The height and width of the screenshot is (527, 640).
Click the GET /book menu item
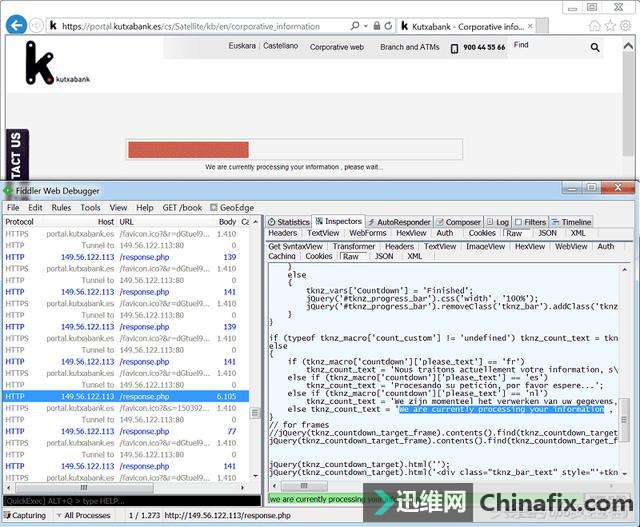pyautogui.click(x=182, y=207)
